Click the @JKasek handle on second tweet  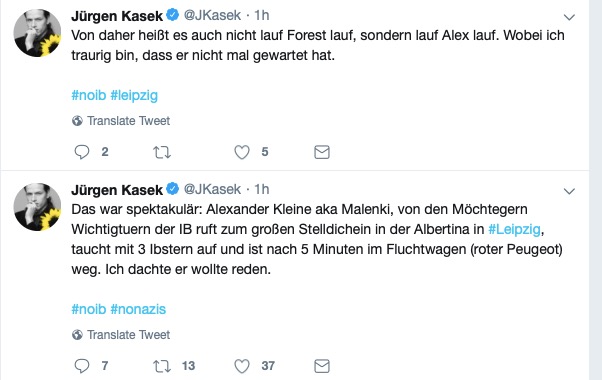coord(212,189)
